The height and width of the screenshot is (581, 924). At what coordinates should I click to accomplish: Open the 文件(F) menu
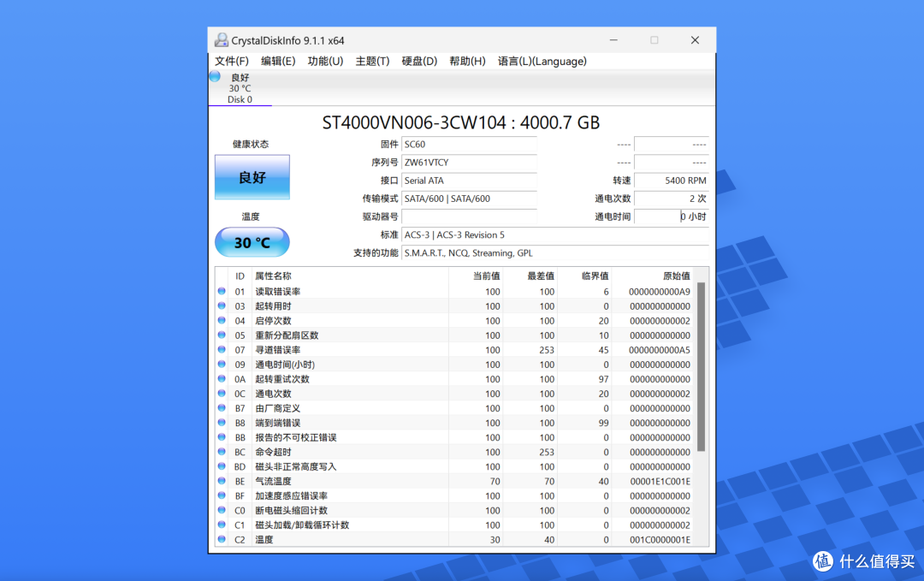[x=232, y=62]
